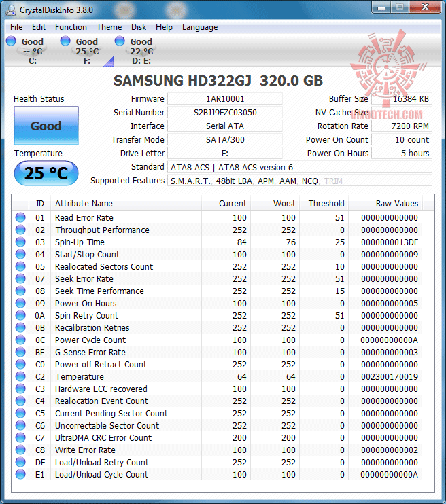Open the Edit menu
Screen dimensions: 446x504
pyautogui.click(x=39, y=27)
